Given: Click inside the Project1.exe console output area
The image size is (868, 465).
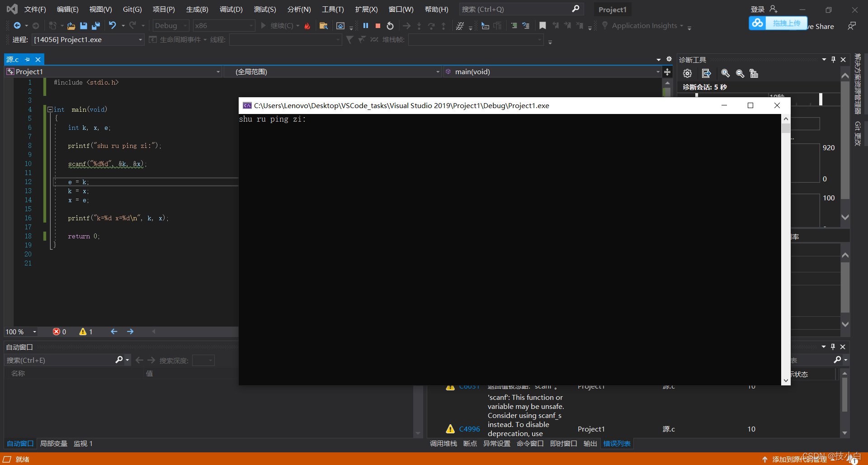Looking at the screenshot, I should (x=510, y=250).
